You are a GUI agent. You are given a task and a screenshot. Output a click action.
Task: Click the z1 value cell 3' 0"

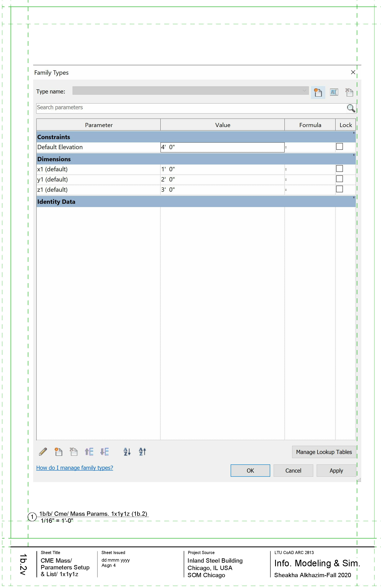click(x=222, y=190)
